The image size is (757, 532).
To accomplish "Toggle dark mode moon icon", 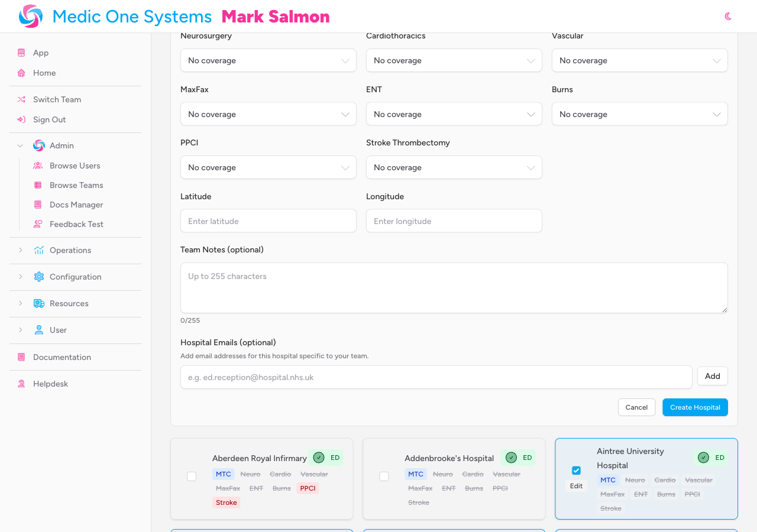I will pyautogui.click(x=728, y=17).
